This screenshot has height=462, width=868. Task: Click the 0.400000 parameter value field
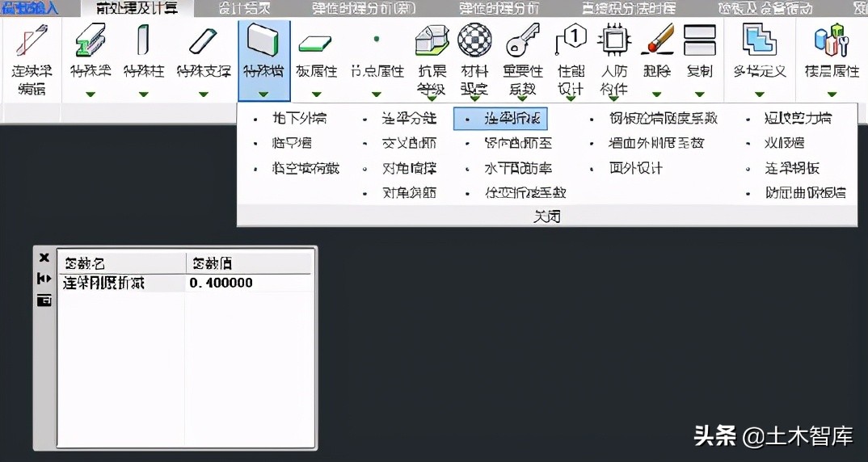click(248, 283)
